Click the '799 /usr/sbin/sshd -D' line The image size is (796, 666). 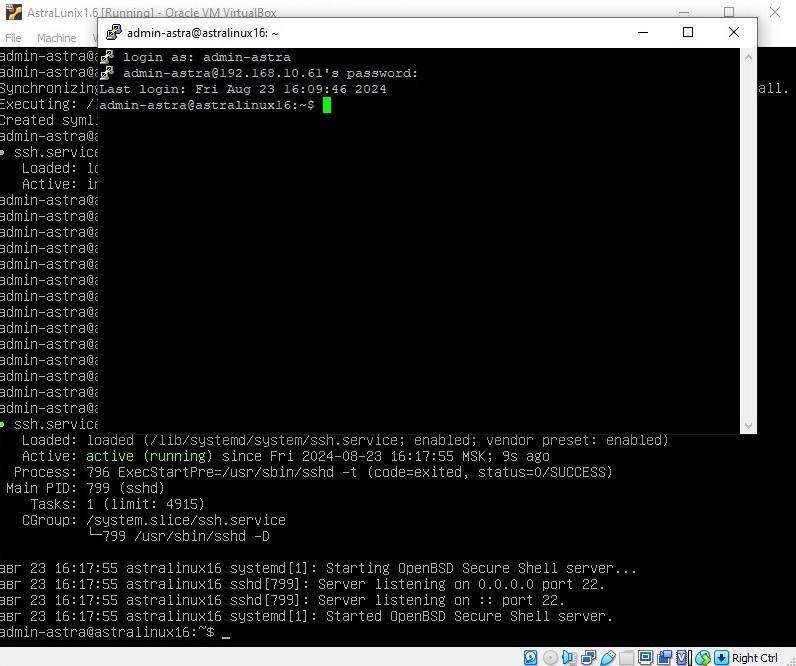coord(179,537)
